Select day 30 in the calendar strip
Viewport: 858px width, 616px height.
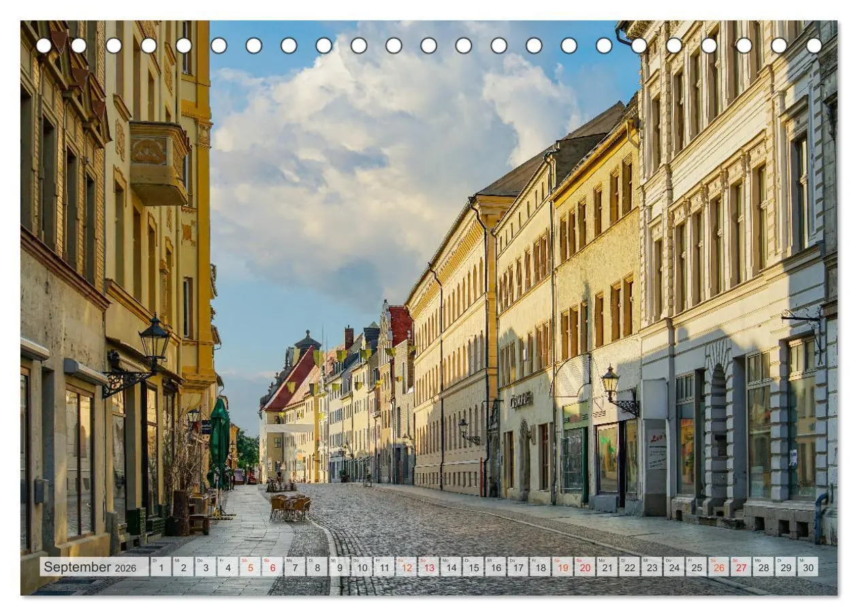[808, 567]
